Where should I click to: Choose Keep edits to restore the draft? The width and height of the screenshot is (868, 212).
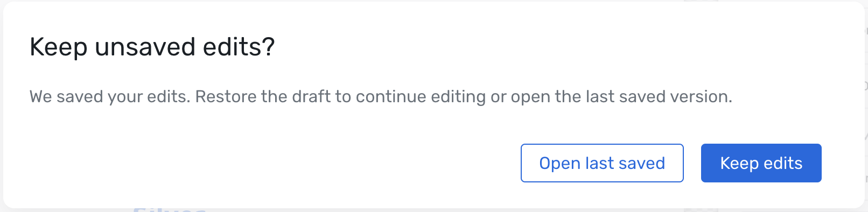[x=761, y=163]
